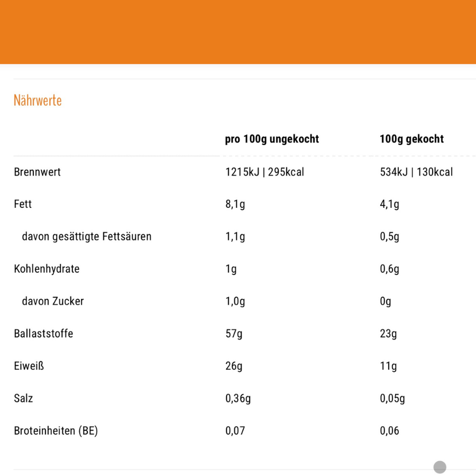Click the gray circle indicator at bottom
Screen dimensions: 476x476
pyautogui.click(x=440, y=467)
